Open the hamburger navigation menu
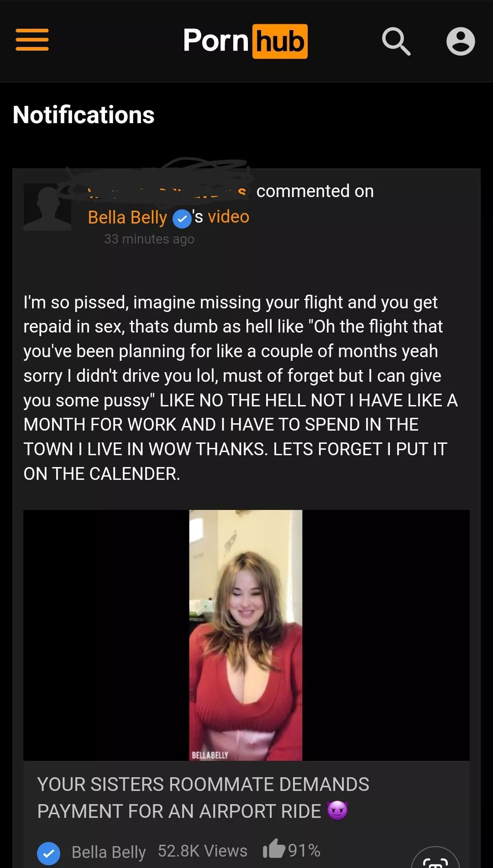493x868 pixels. tap(32, 40)
